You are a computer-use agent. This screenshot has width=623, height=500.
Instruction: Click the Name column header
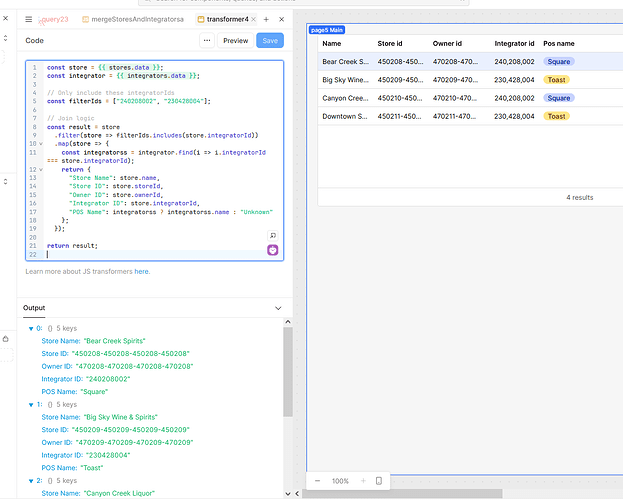point(332,44)
